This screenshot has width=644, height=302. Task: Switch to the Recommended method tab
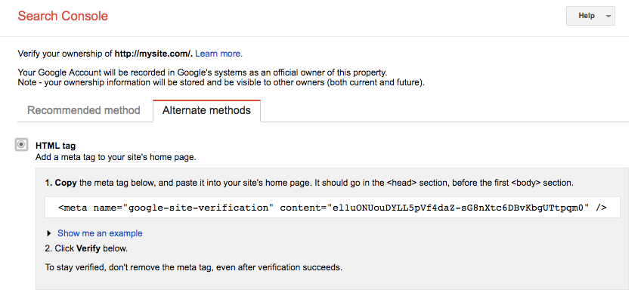(84, 110)
